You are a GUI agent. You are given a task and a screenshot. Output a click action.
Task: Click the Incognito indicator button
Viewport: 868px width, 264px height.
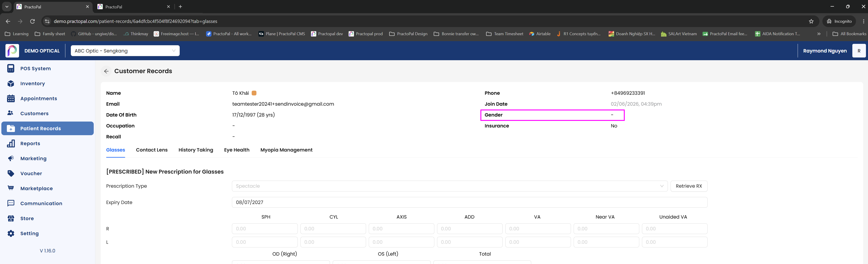point(839,21)
